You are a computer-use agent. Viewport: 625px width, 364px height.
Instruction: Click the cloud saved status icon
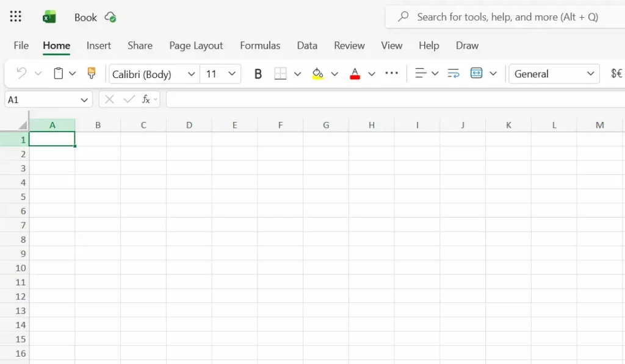click(x=110, y=17)
